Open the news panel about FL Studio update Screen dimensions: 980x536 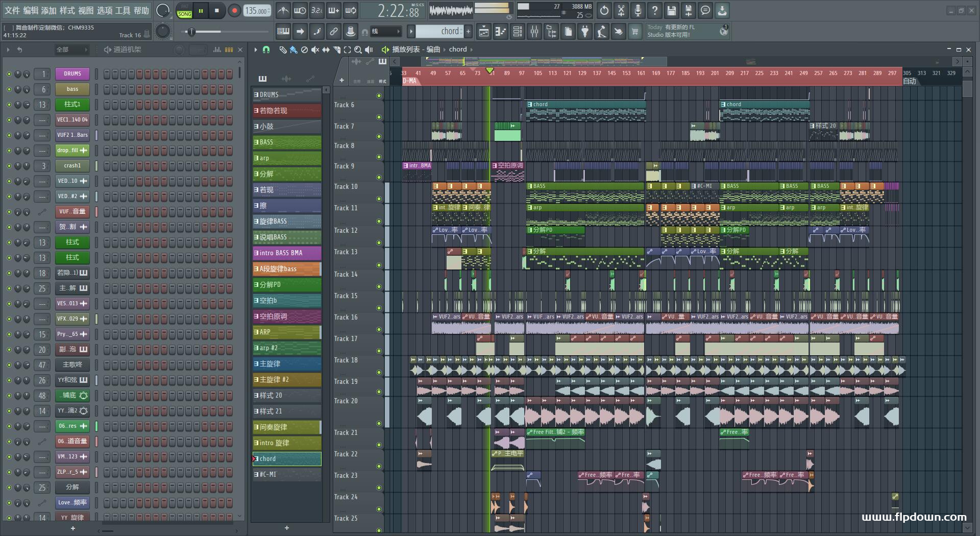click(x=687, y=31)
